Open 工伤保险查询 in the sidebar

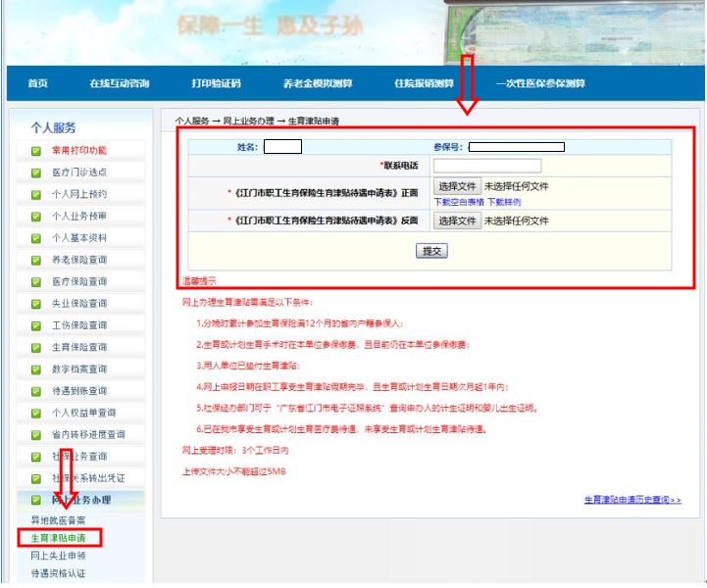point(79,325)
